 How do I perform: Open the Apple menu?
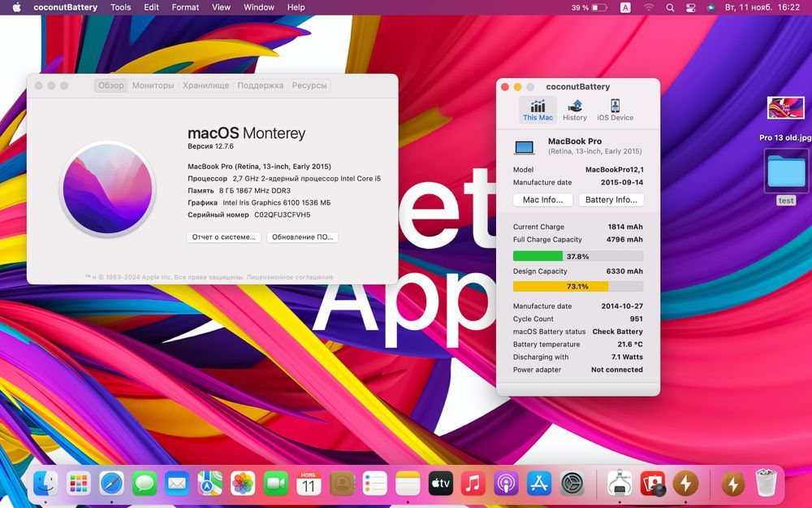click(16, 7)
